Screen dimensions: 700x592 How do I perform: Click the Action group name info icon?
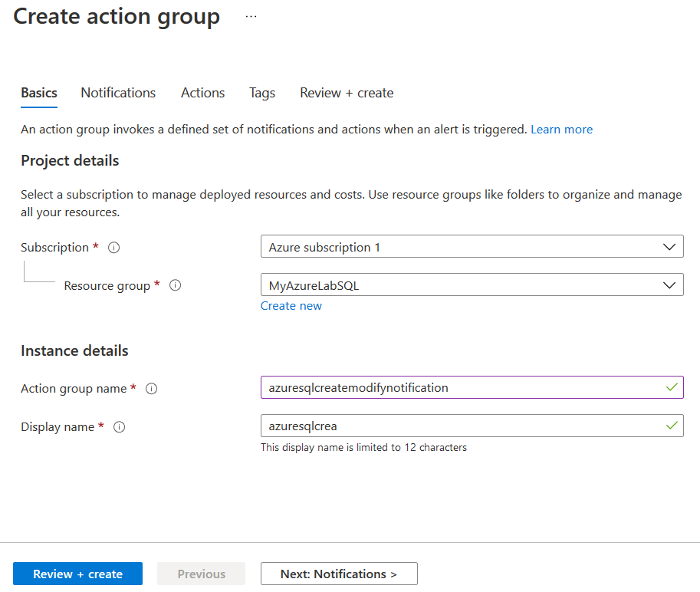point(152,389)
